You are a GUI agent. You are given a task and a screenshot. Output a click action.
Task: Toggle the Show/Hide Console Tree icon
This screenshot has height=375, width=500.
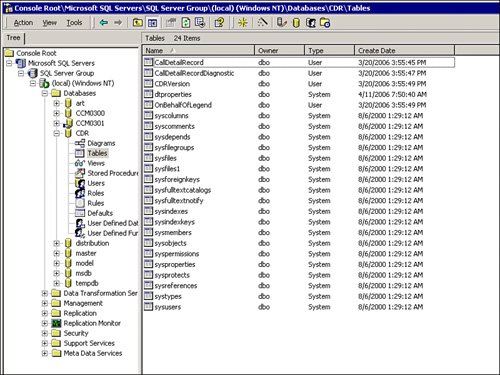153,23
